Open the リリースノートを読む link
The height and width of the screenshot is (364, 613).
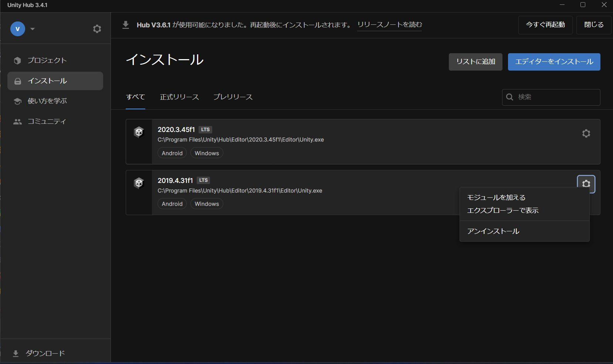click(x=389, y=25)
